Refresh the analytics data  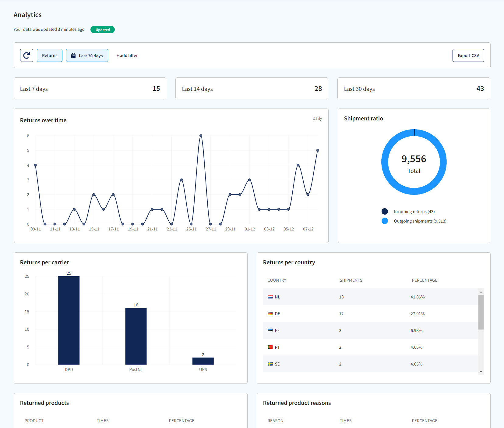tap(26, 55)
